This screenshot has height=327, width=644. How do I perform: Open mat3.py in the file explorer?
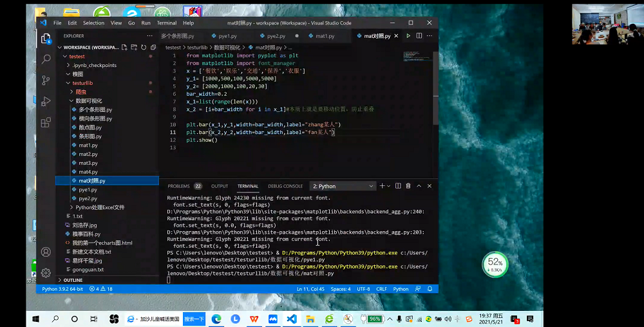tap(88, 163)
